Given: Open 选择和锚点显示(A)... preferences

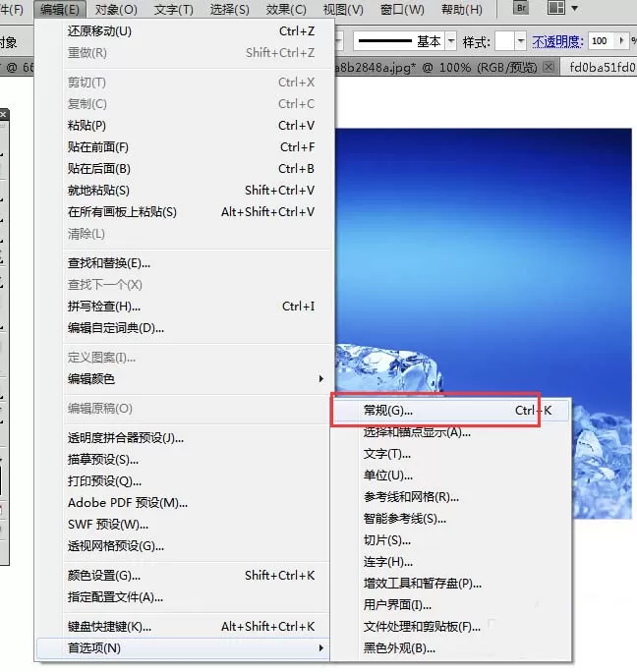Looking at the screenshot, I should coord(451,432).
